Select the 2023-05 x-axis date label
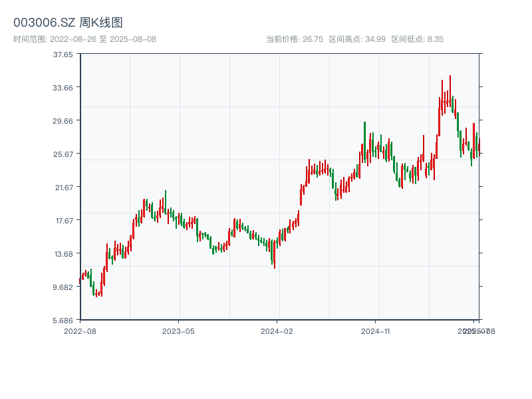Screen dimensions: 532x399 pyautogui.click(x=178, y=331)
